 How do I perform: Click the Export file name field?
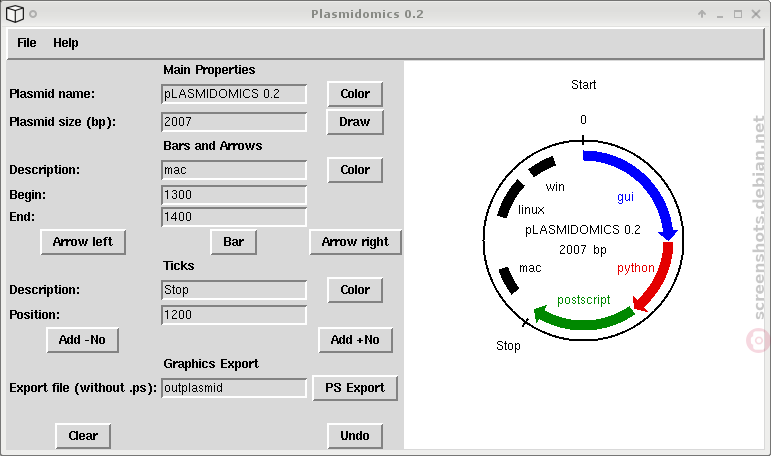click(x=234, y=388)
